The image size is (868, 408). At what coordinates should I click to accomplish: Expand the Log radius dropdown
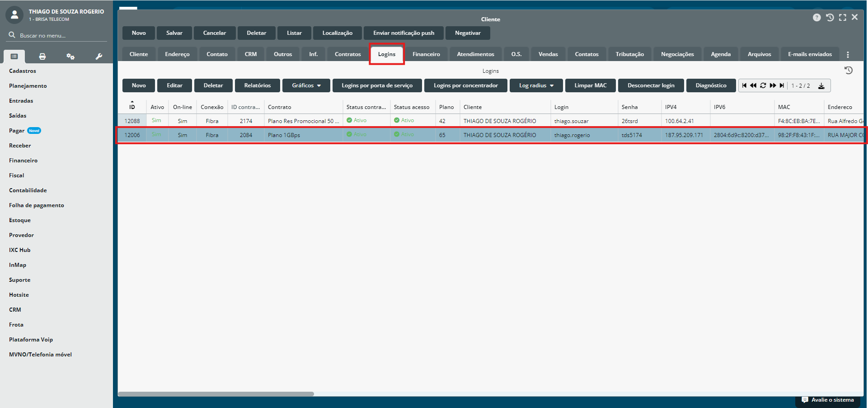pos(536,85)
